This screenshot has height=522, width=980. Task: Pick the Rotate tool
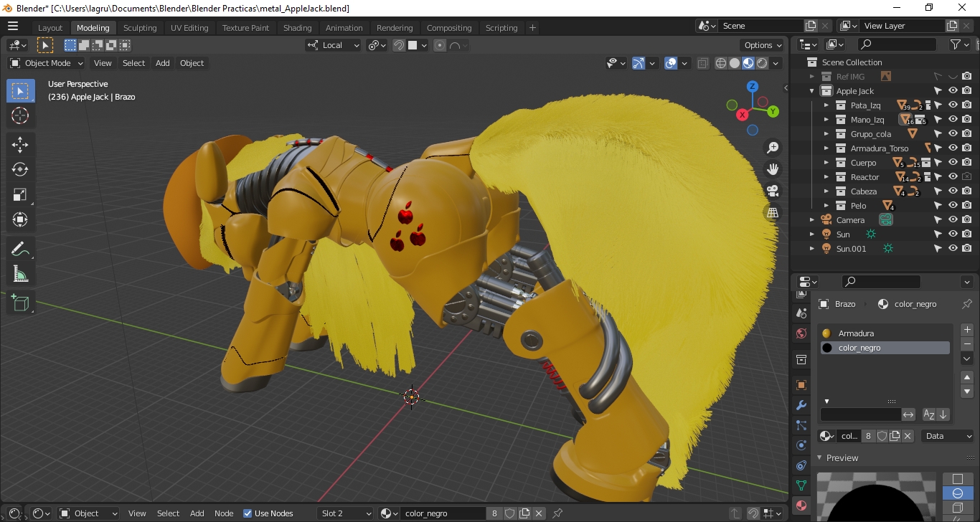[x=20, y=169]
